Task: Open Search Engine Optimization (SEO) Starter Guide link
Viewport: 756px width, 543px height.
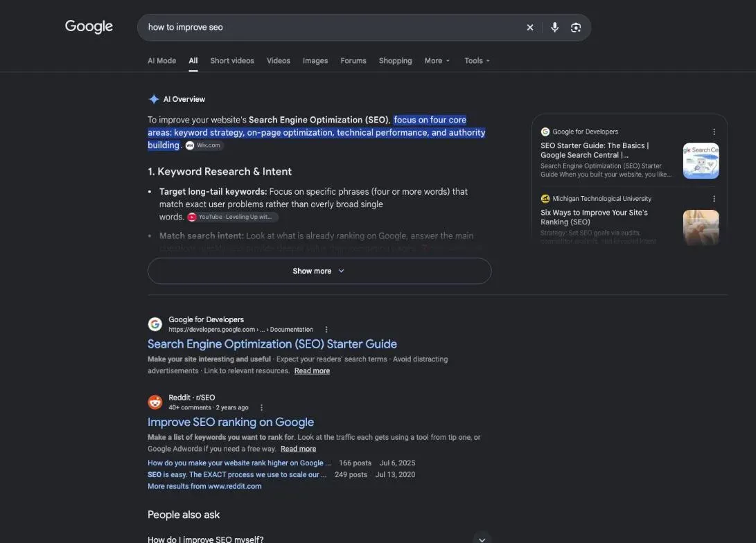Action: point(272,344)
